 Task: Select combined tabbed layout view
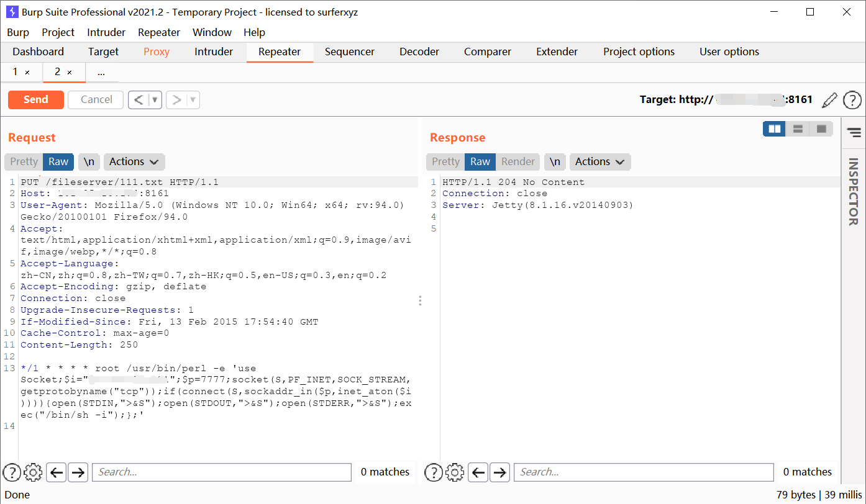(821, 129)
